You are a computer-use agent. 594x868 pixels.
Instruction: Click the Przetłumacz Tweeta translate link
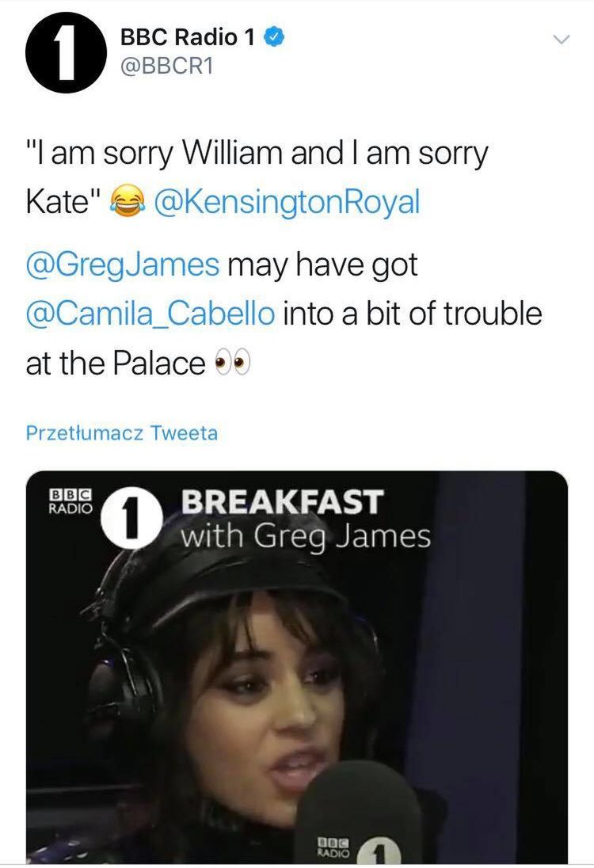coord(121,433)
